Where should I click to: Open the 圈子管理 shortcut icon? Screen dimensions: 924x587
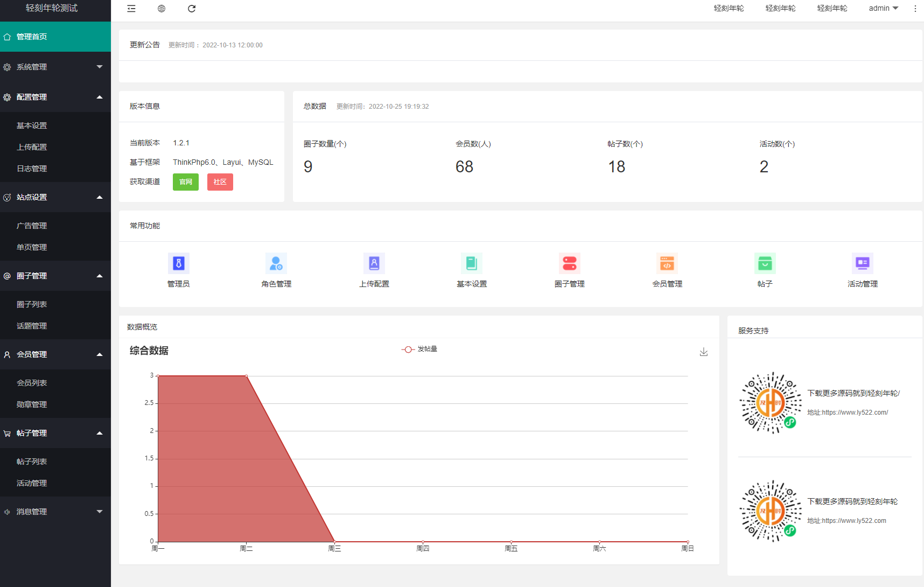click(x=569, y=263)
